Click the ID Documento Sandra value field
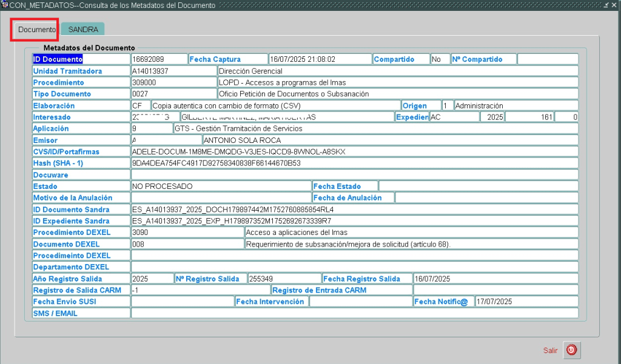Image resolution: width=621 pixels, height=364 pixels. click(x=354, y=210)
